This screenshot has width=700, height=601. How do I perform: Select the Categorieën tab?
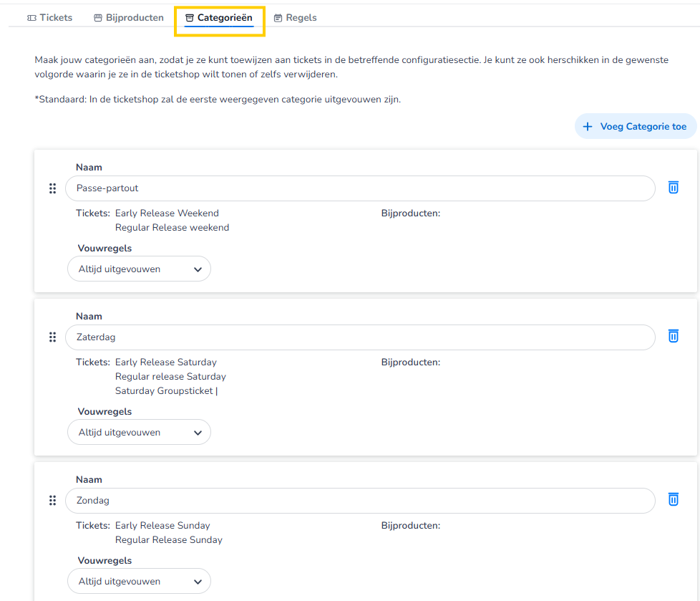click(219, 18)
